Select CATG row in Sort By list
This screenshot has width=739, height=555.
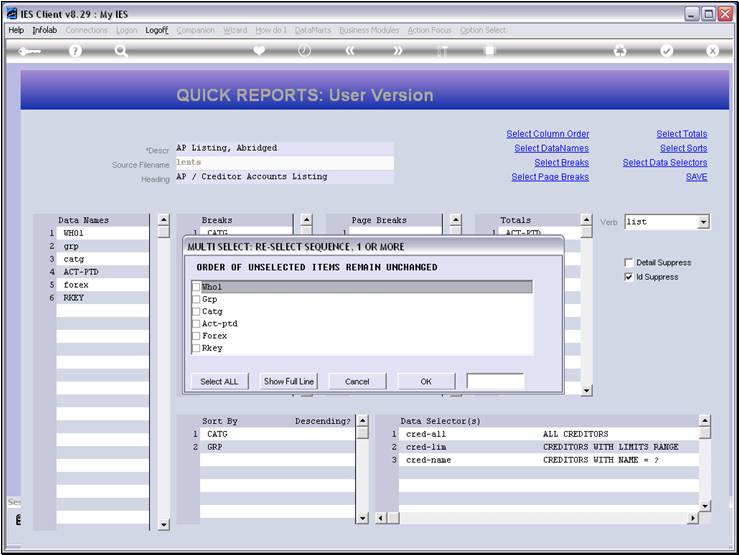point(277,434)
